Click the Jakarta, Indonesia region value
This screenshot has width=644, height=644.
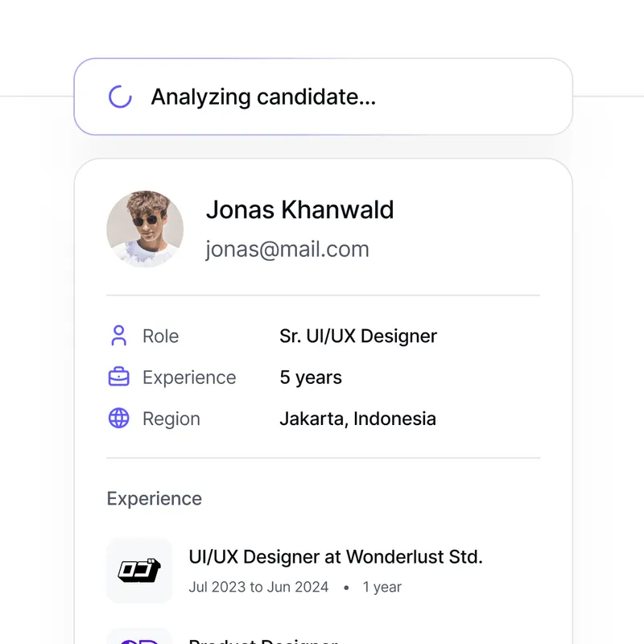tap(357, 419)
